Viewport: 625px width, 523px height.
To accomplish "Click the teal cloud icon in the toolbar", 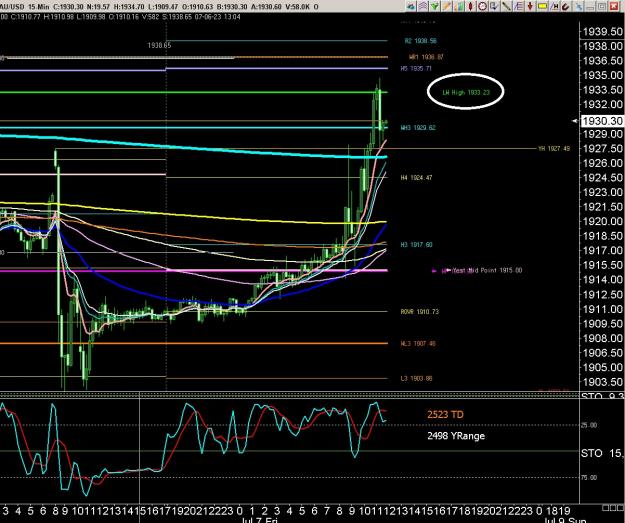I will 411,6.
